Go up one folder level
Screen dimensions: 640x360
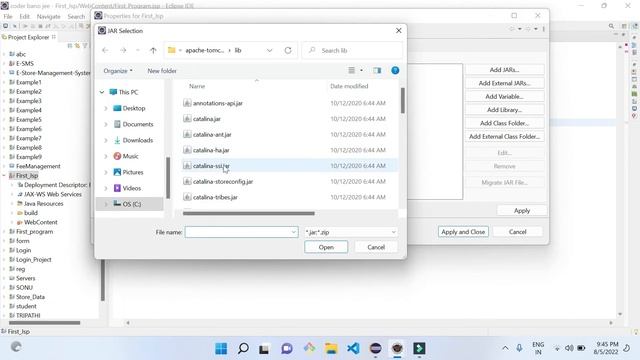pos(153,50)
